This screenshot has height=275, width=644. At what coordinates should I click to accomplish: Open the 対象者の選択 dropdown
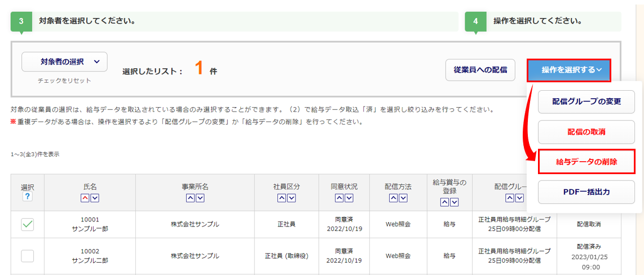64,62
